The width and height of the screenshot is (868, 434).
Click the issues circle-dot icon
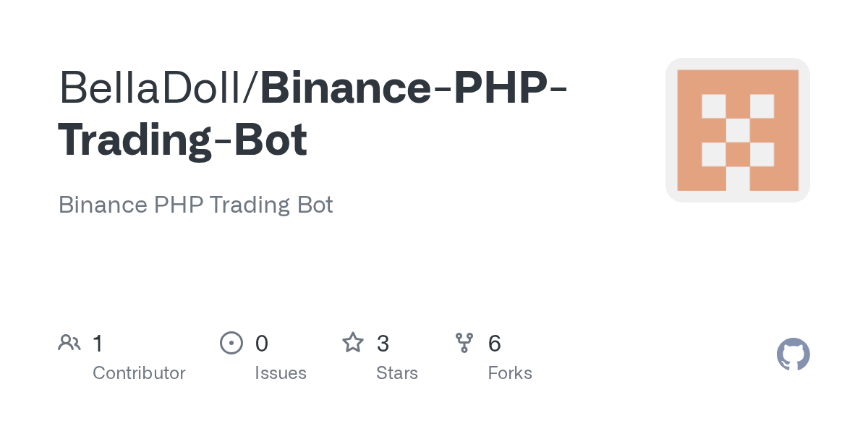[x=231, y=343]
